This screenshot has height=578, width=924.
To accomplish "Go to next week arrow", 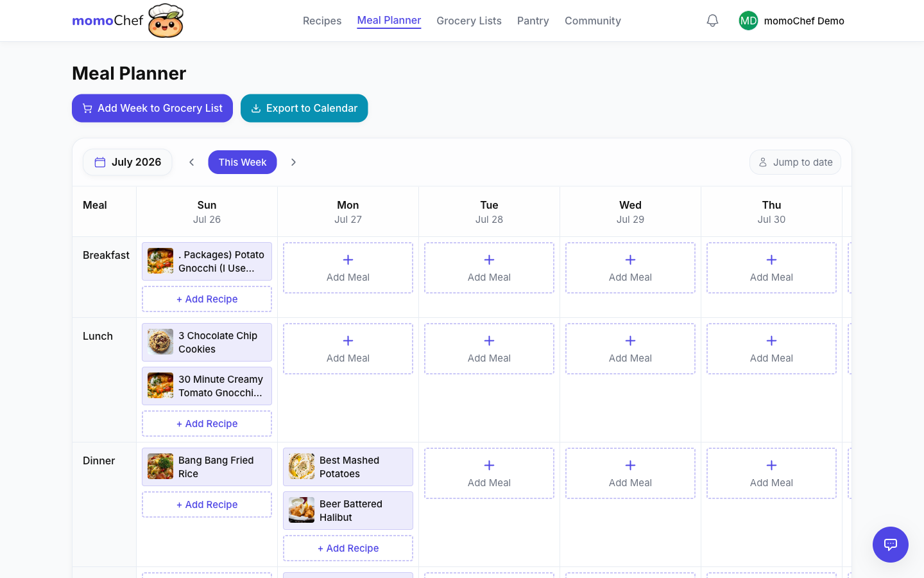I will (x=293, y=162).
